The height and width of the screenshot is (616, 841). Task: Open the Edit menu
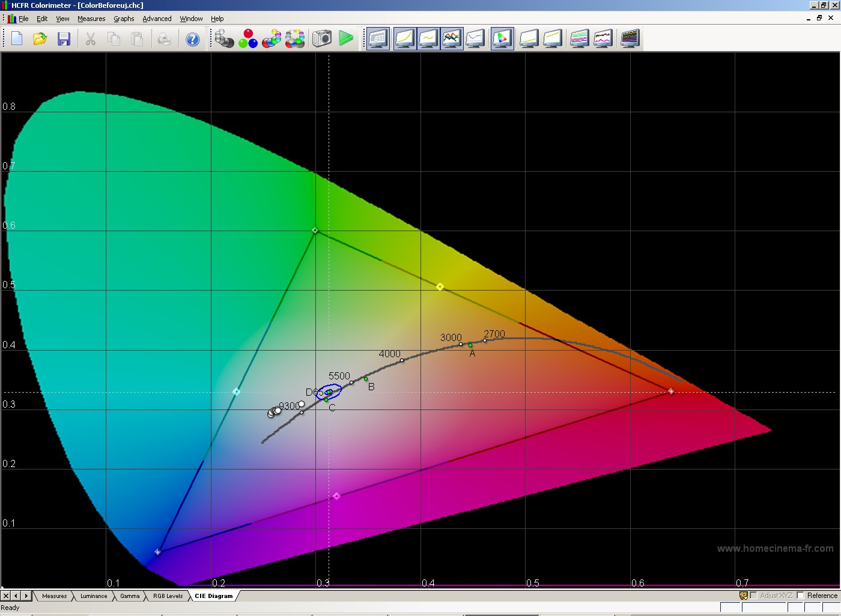click(x=42, y=19)
